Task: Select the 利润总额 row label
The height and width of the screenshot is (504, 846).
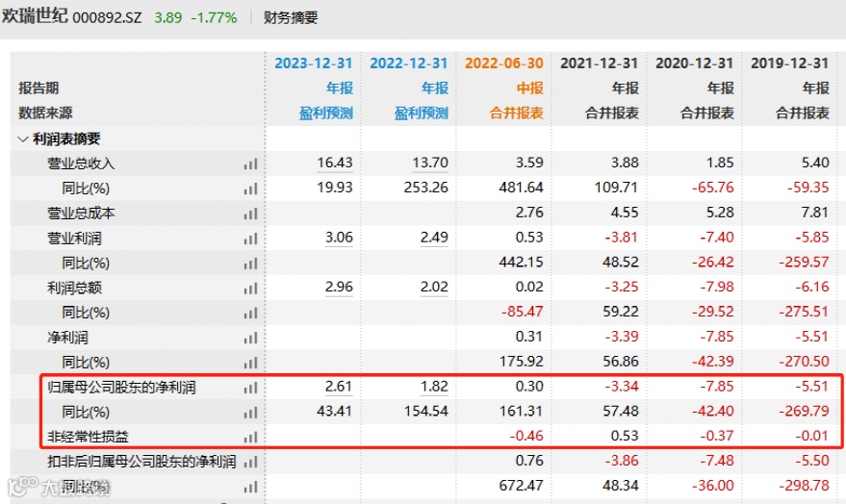Action: pos(74,288)
